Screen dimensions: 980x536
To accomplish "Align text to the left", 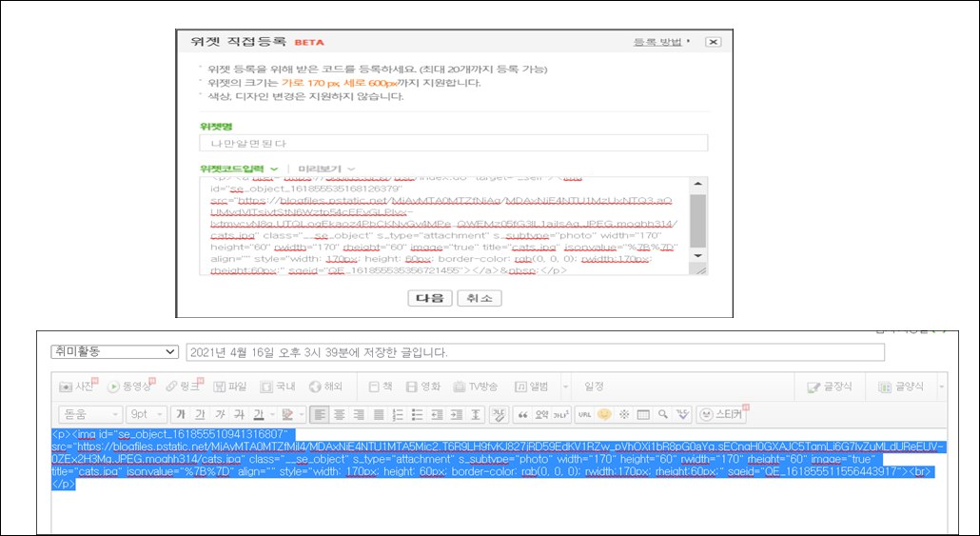I will (320, 414).
